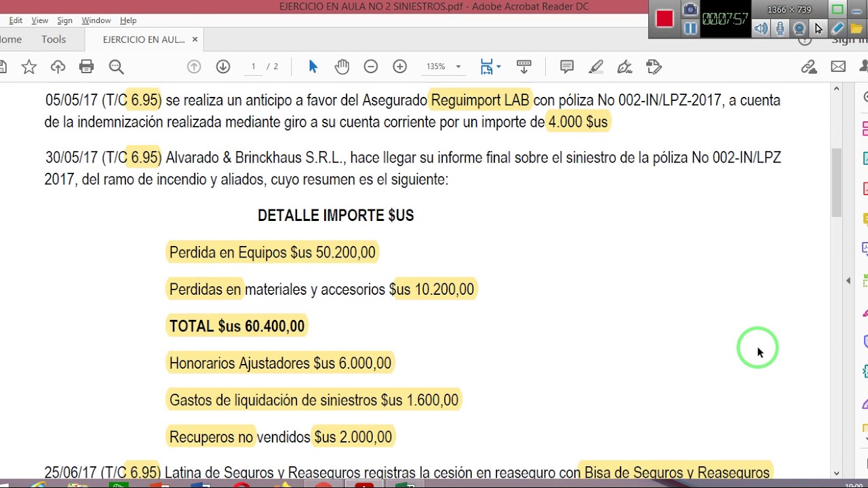868x488 pixels.
Task: Click Bisa de Seguros y Reaseguros text
Action: click(677, 472)
